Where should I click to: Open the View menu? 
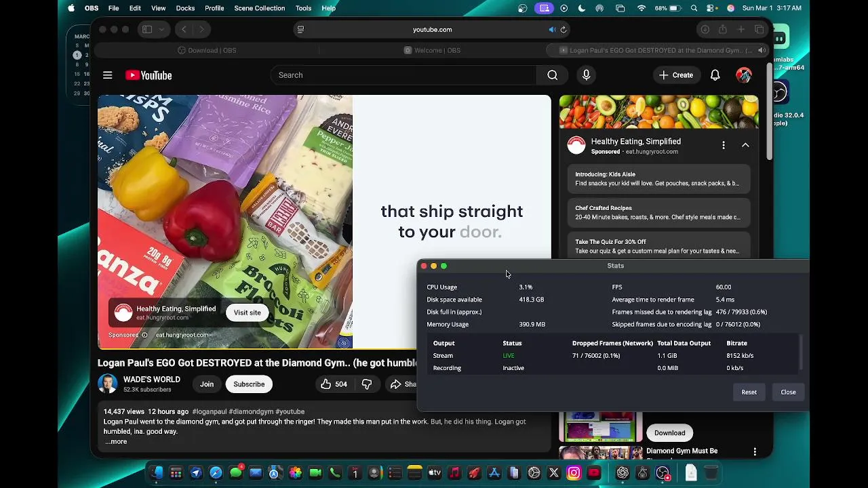click(x=159, y=8)
